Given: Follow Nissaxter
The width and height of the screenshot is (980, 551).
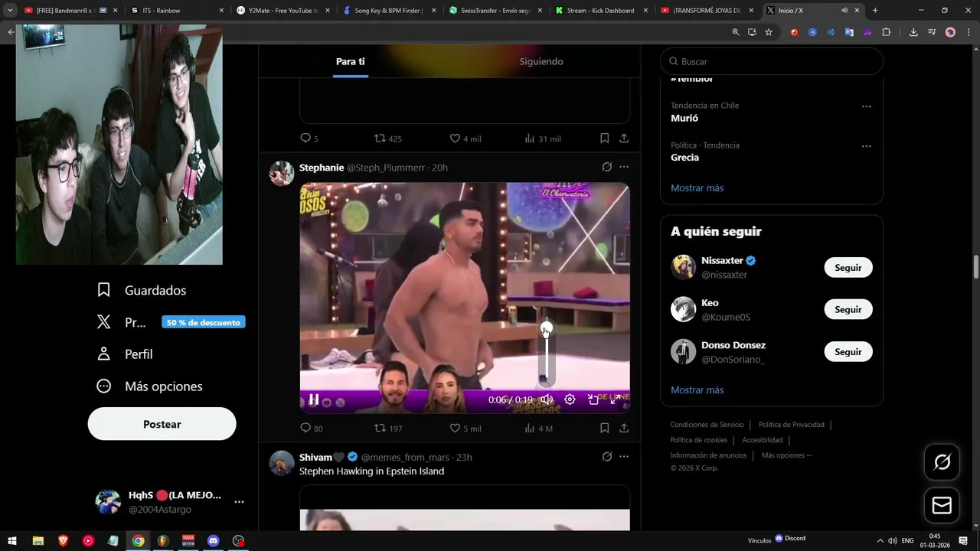Looking at the screenshot, I should tap(848, 268).
